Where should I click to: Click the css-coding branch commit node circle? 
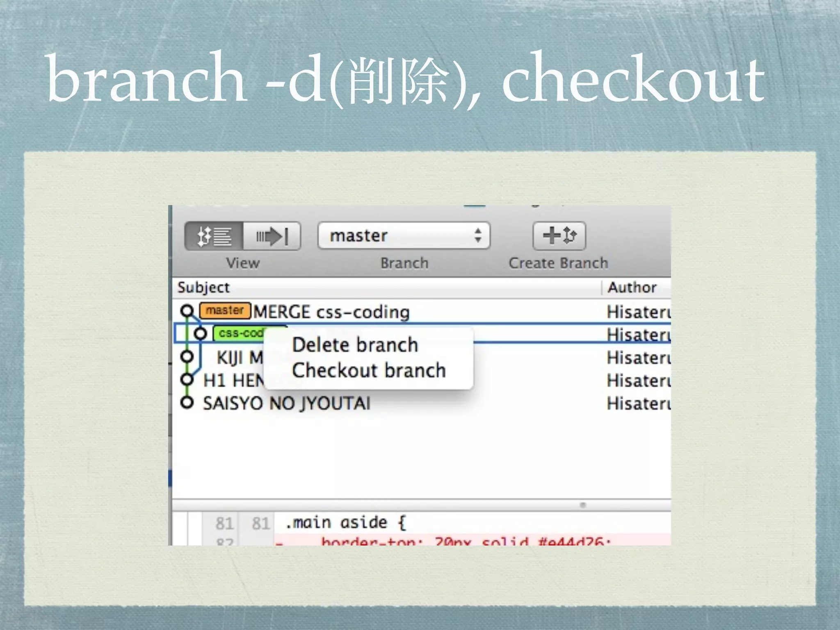200,333
